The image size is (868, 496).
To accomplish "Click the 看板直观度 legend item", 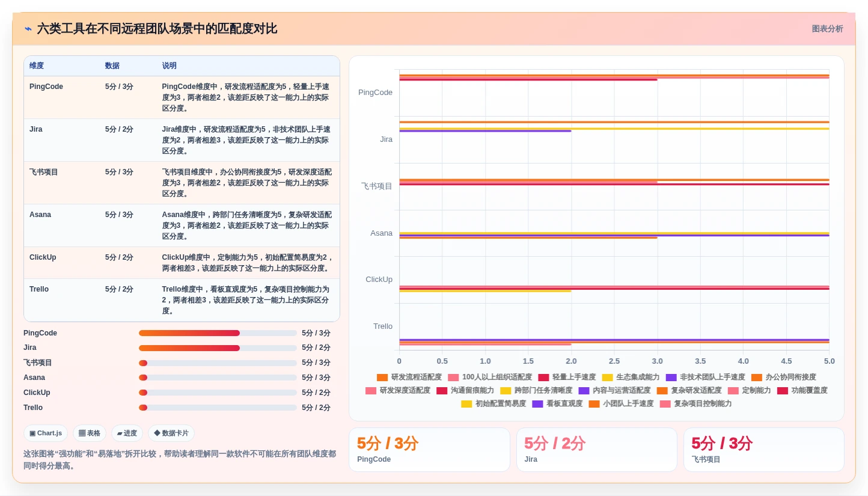I will click(557, 403).
